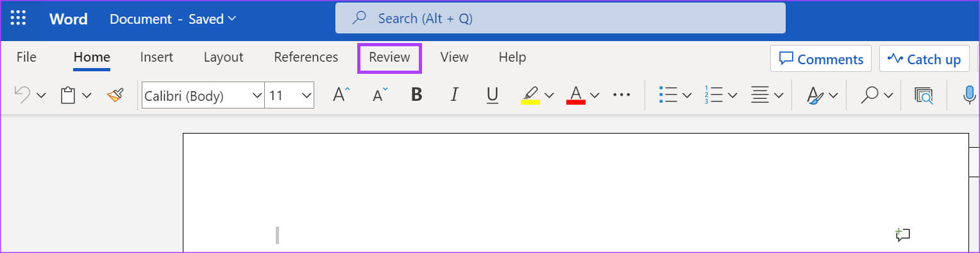
Task: Open the Review tab
Action: [x=389, y=57]
